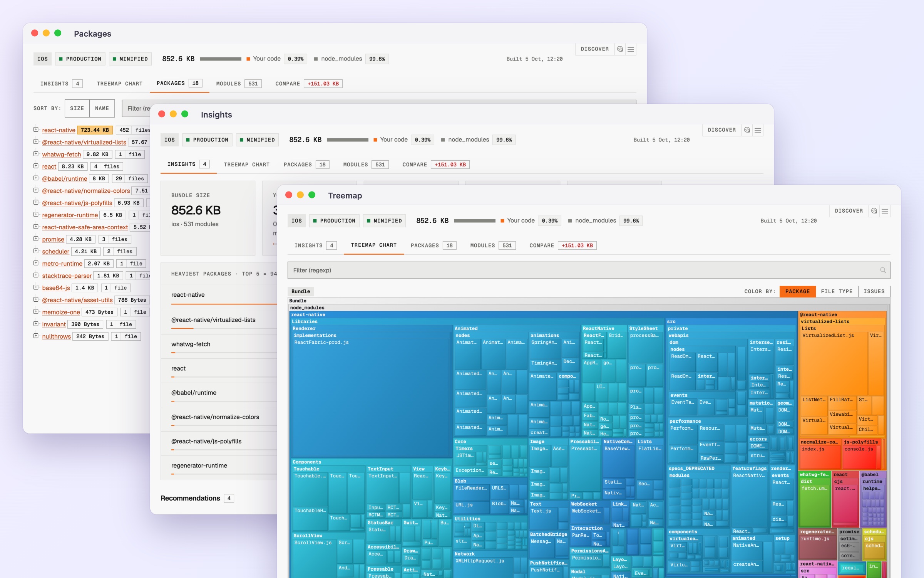Screen dimensions: 924x578
Task: Select ReactFabric-prod.js treemap block
Action: 370,397
